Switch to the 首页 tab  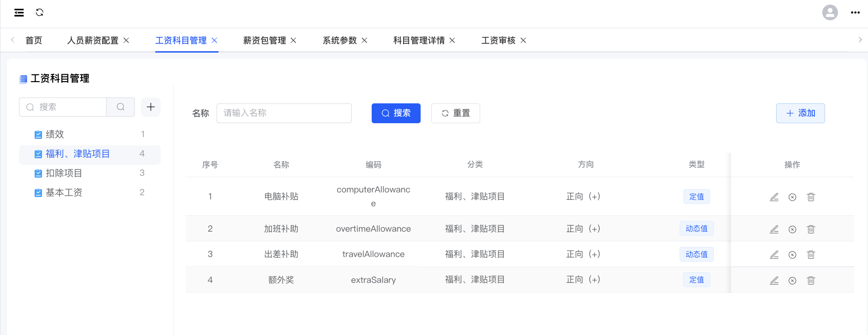34,41
